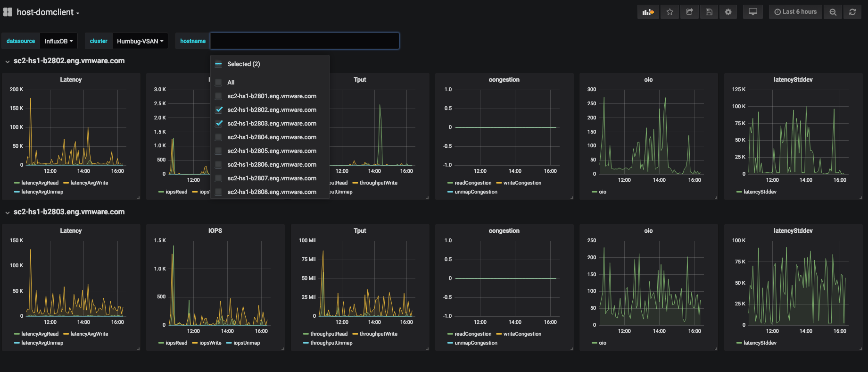868x372 pixels.
Task: Click the Add panel icon
Action: point(648,12)
